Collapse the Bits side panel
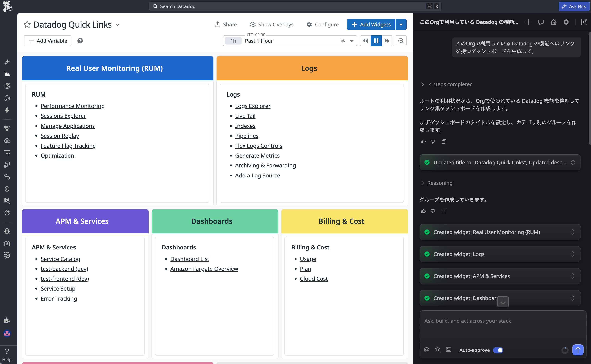Viewport: 591px width, 364px height. tap(584, 22)
